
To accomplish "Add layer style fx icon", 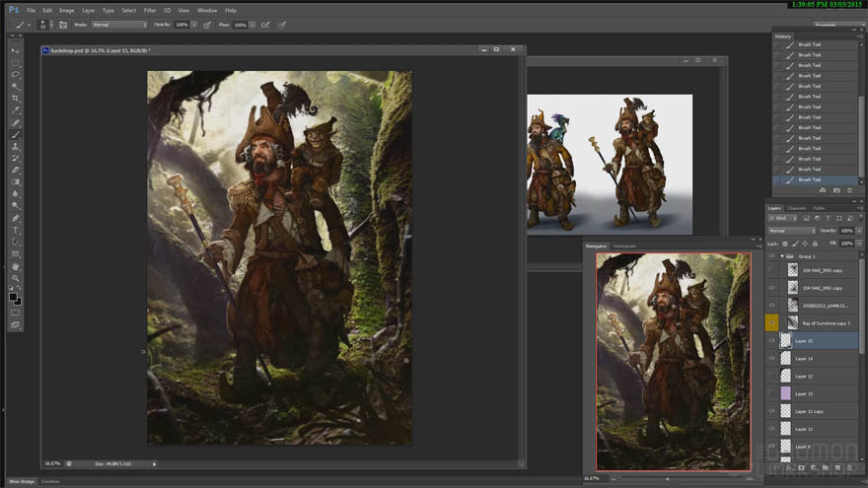I will (789, 468).
